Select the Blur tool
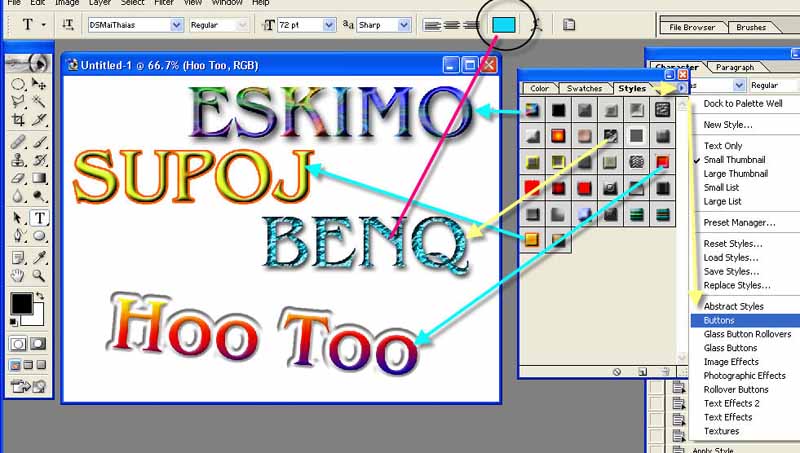This screenshot has height=453, width=800. (18, 196)
